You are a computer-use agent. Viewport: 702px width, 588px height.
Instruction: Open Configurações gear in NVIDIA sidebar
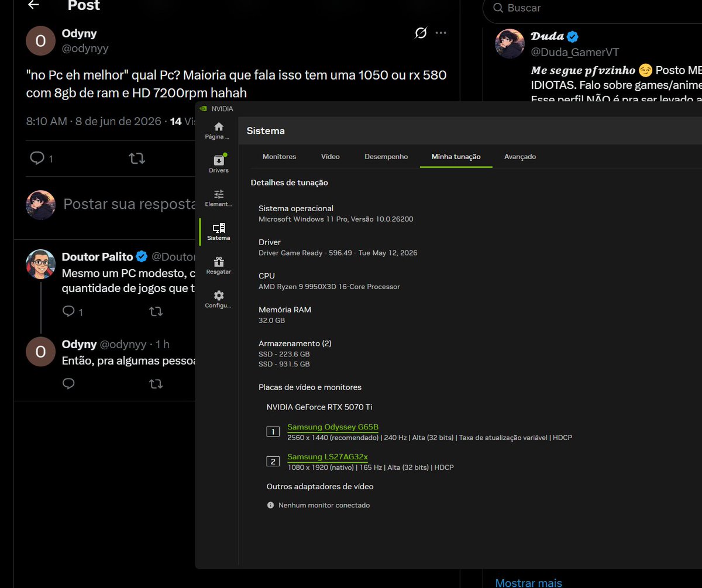(x=219, y=300)
